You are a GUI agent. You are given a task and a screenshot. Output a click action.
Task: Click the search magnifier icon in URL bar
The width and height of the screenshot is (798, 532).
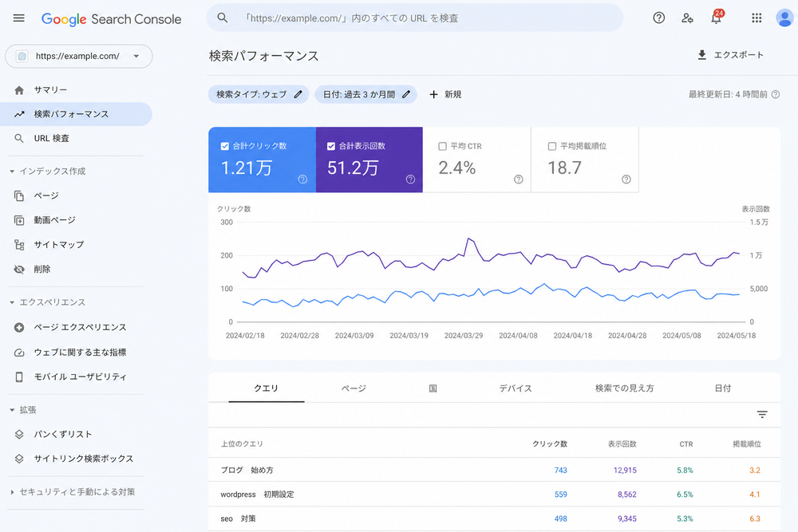point(223,18)
